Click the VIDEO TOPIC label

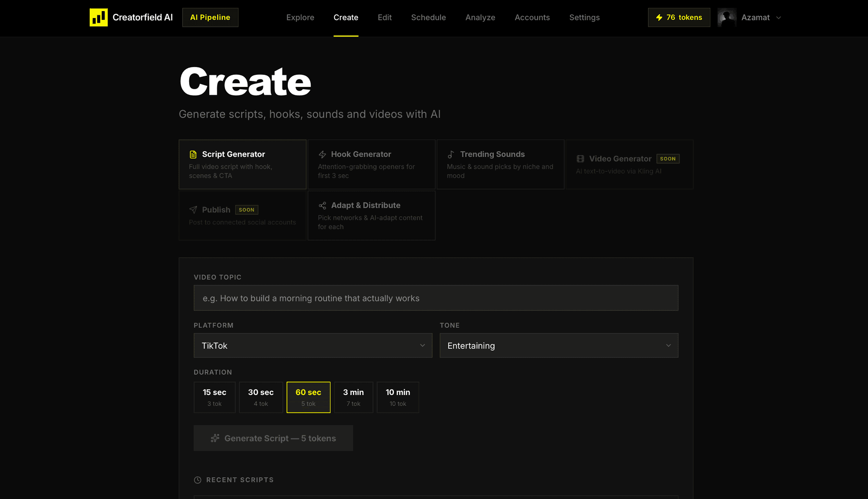[x=218, y=277]
